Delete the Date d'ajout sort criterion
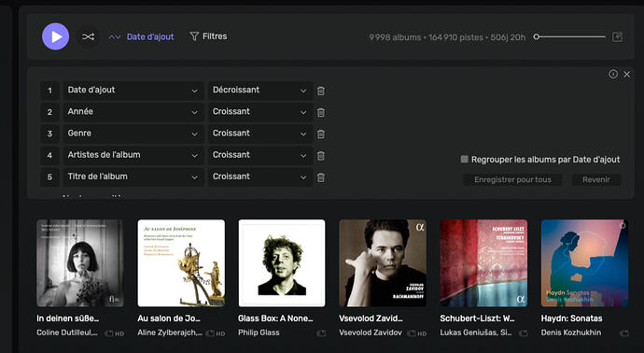Viewport: 644px width, 353px height. [x=321, y=91]
